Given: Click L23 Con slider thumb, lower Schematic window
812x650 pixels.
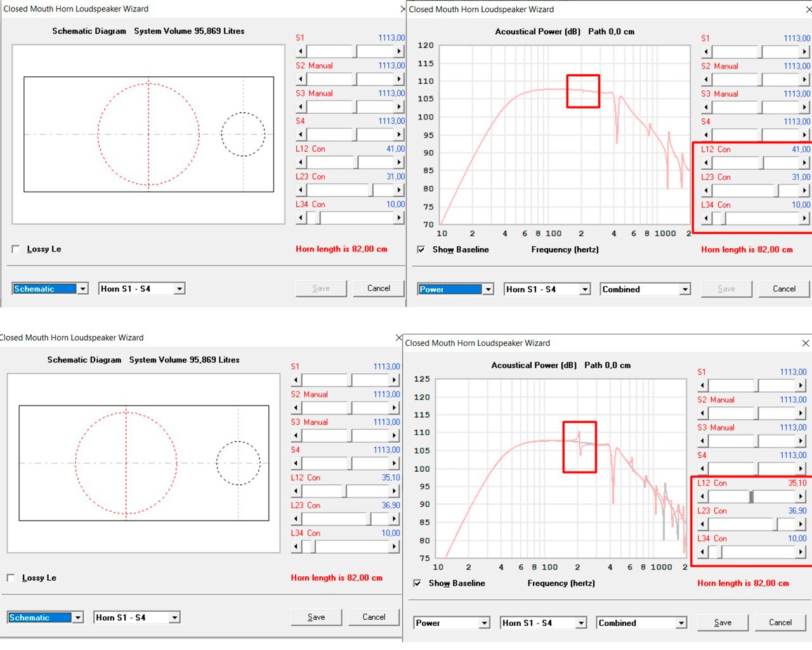Looking at the screenshot, I should (x=368, y=519).
